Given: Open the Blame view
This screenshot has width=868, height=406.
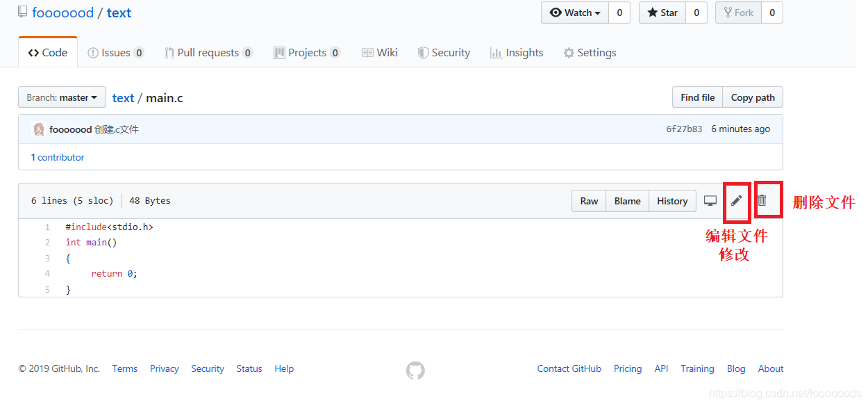Looking at the screenshot, I should click(x=627, y=201).
